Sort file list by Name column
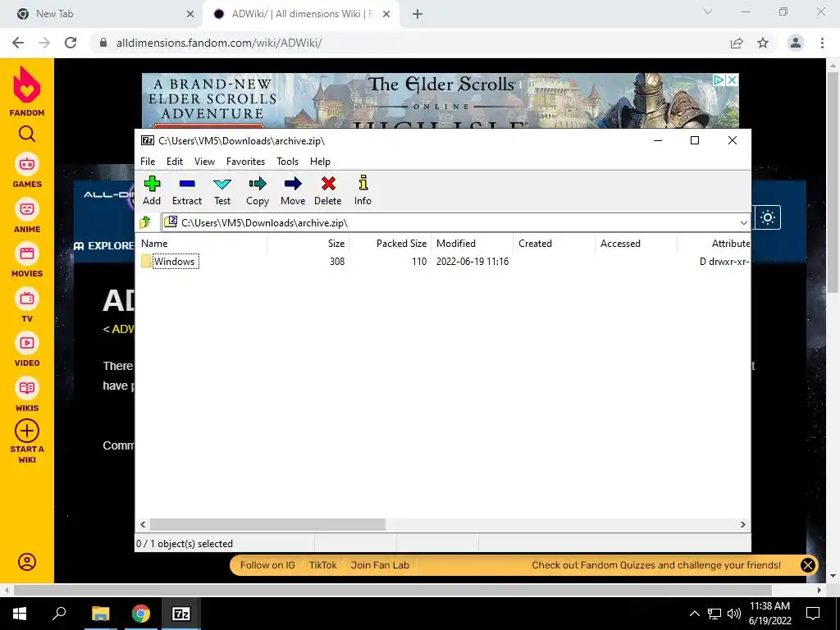Viewport: 840px width, 630px height. click(x=202, y=243)
